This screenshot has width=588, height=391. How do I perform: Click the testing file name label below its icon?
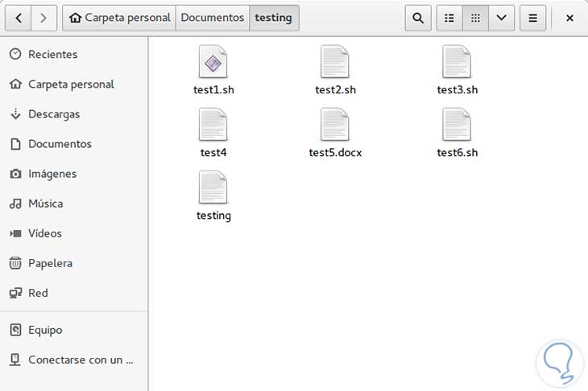(x=213, y=216)
